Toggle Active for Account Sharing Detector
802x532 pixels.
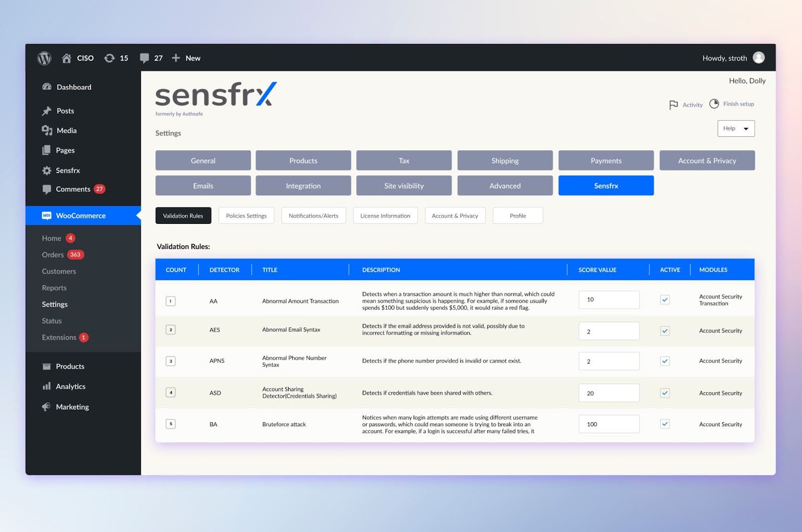665,393
